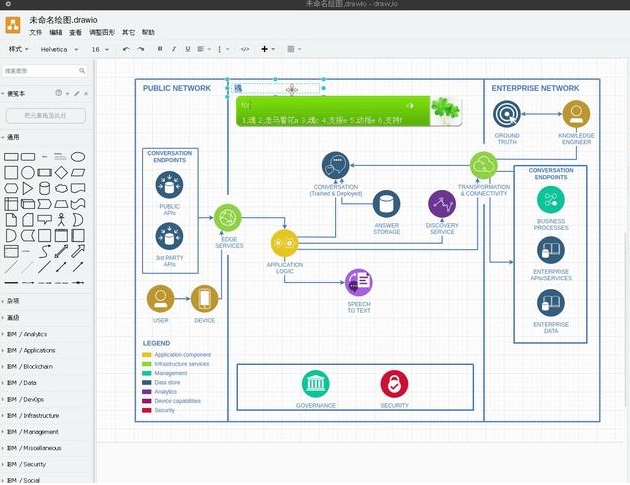The height and width of the screenshot is (485, 630).
Task: Select the hexagon shape in general palette
Action: click(x=11, y=188)
